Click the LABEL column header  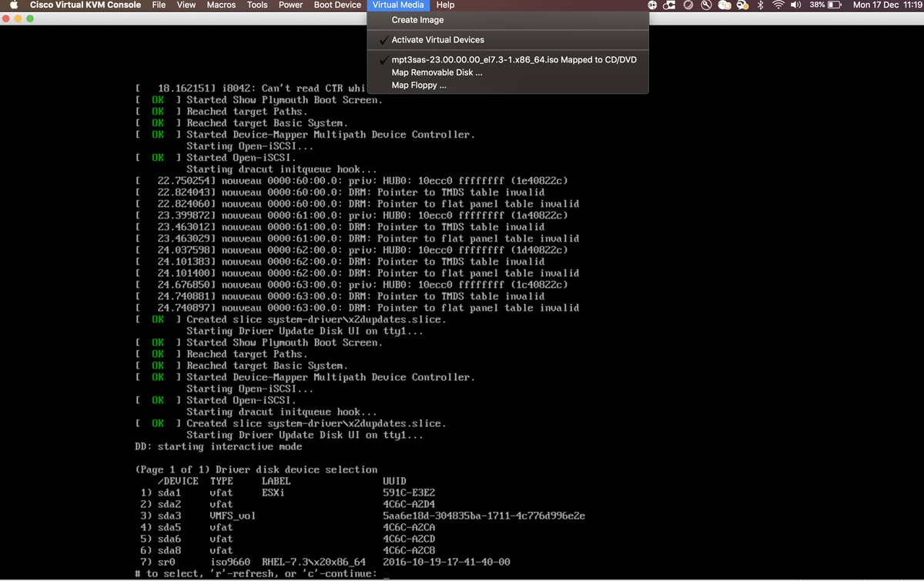click(x=276, y=481)
